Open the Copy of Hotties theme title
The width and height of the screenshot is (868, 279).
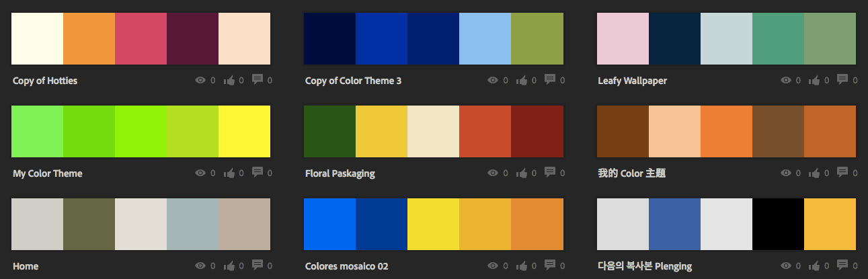click(45, 81)
